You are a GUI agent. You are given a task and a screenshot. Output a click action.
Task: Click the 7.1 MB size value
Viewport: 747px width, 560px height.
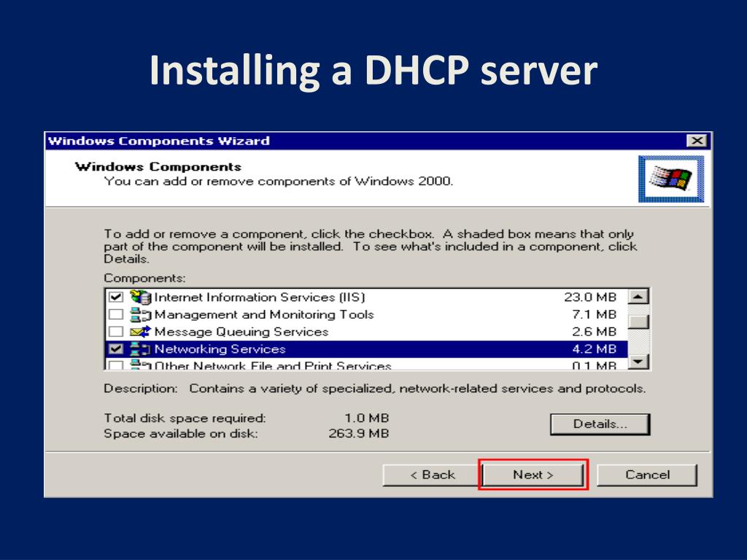click(x=594, y=315)
